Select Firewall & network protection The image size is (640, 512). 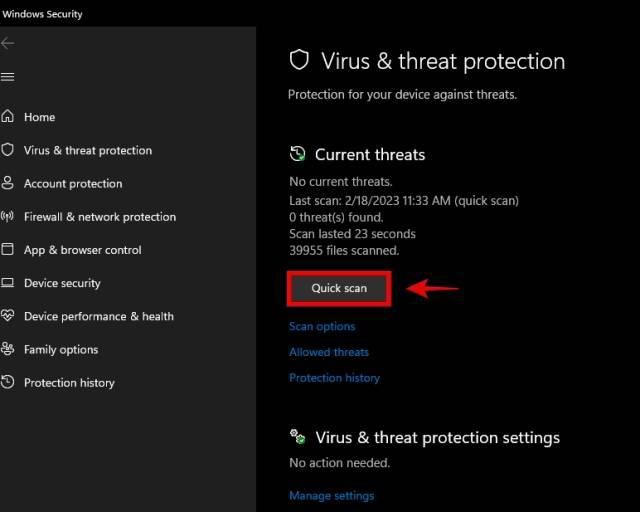click(100, 217)
